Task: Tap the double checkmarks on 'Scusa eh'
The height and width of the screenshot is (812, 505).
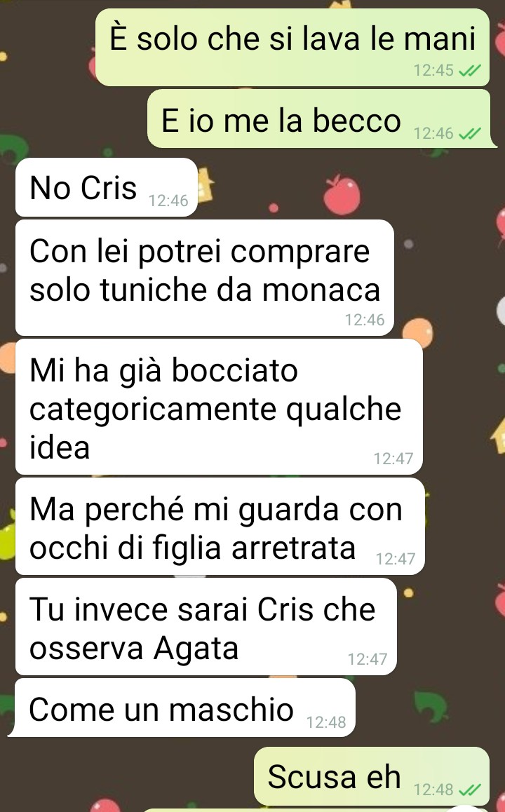Action: pyautogui.click(x=470, y=790)
